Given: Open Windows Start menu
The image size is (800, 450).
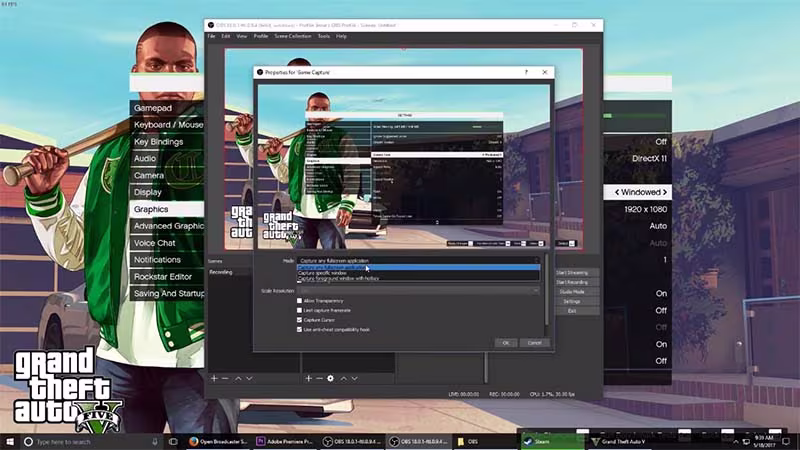Looking at the screenshot, I should click(10, 441).
